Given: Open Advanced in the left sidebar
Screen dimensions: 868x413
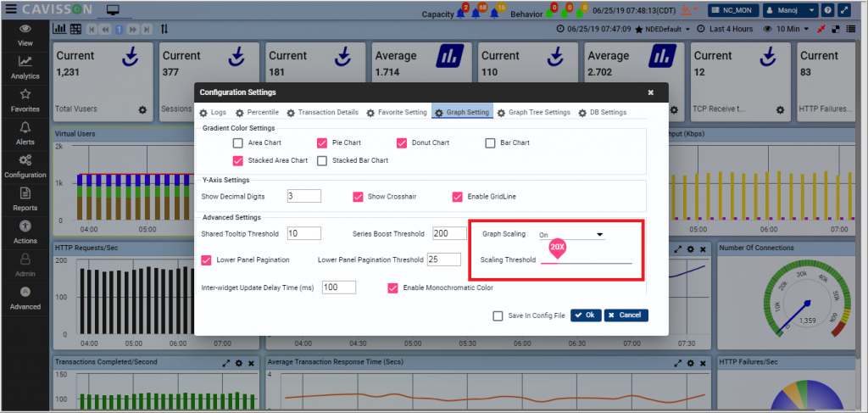Looking at the screenshot, I should 25,299.
